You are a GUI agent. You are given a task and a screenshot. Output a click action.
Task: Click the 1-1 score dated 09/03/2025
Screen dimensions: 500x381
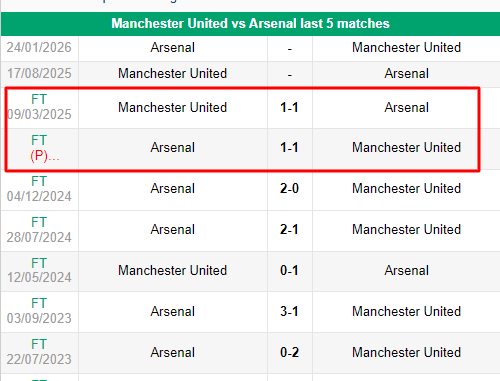coord(289,108)
